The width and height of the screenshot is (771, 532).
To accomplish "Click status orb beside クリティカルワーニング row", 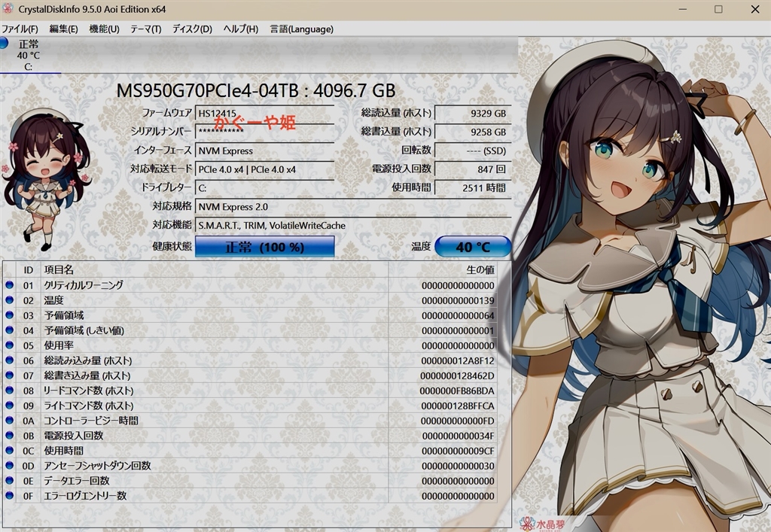I will pos(9,285).
